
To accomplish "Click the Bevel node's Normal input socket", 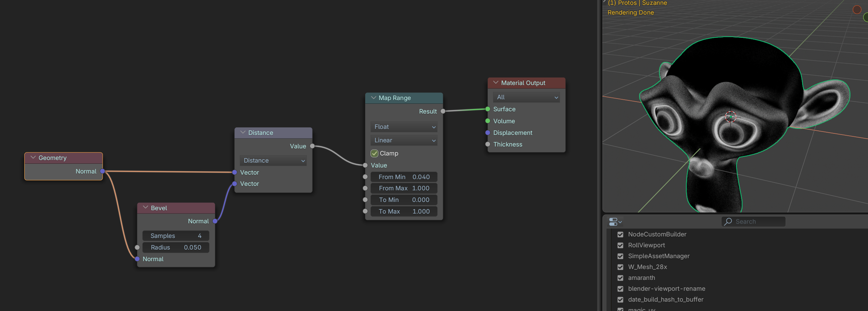I will (x=137, y=259).
